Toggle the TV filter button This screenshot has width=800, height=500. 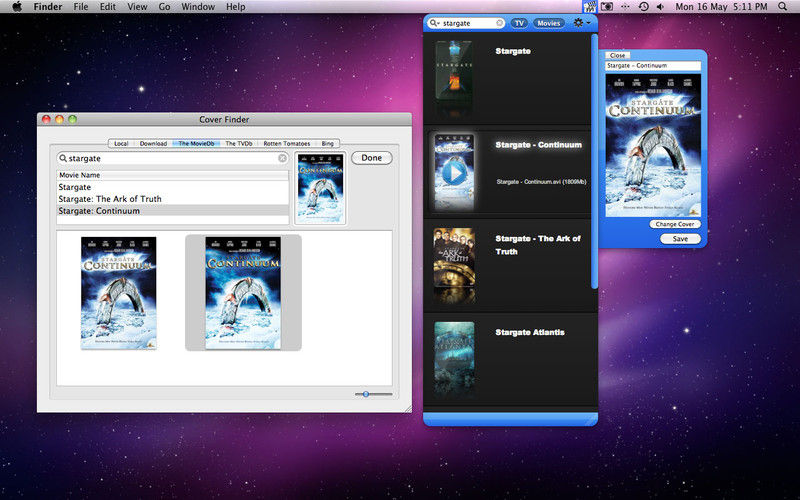coord(519,23)
